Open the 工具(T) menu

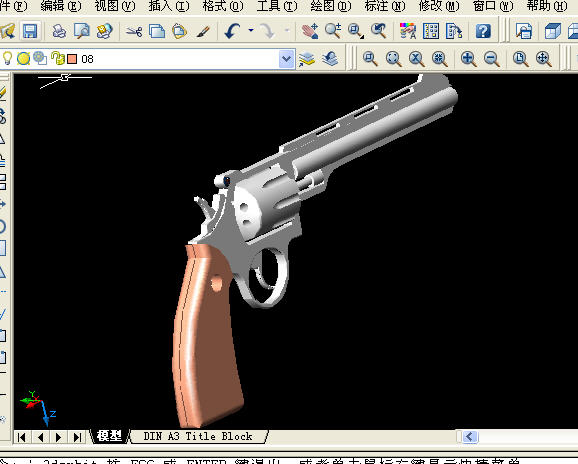tap(277, 6)
